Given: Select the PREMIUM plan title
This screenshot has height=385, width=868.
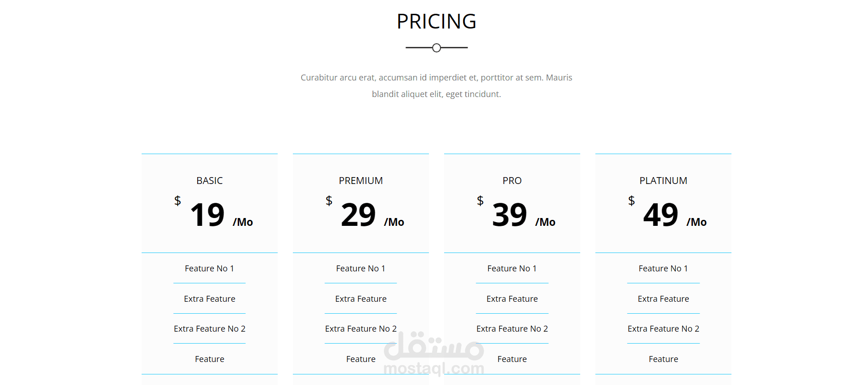Looking at the screenshot, I should (361, 181).
